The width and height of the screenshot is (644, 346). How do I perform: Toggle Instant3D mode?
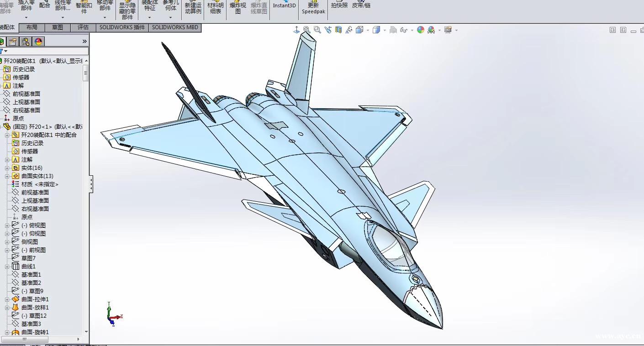[x=284, y=6]
